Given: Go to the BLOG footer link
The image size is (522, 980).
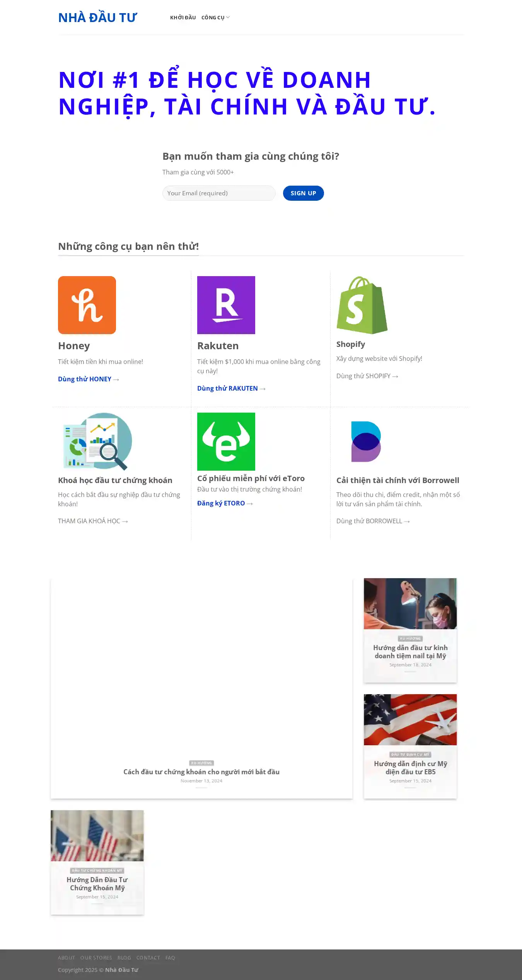Looking at the screenshot, I should tap(124, 958).
